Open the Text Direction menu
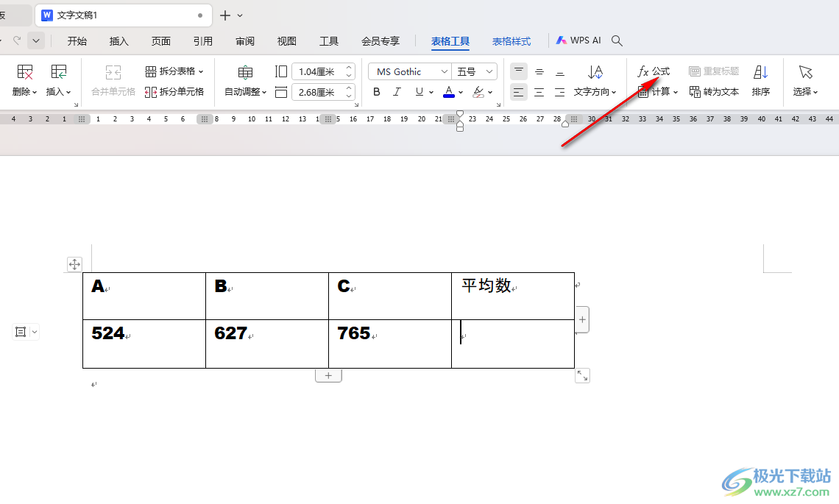The width and height of the screenshot is (839, 504). [595, 81]
